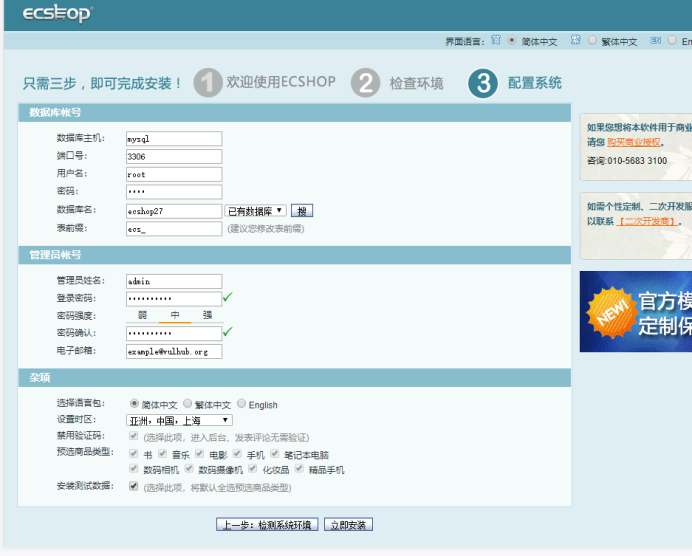
Task: Toggle the 数码相机 product type checkbox
Action: [133, 468]
